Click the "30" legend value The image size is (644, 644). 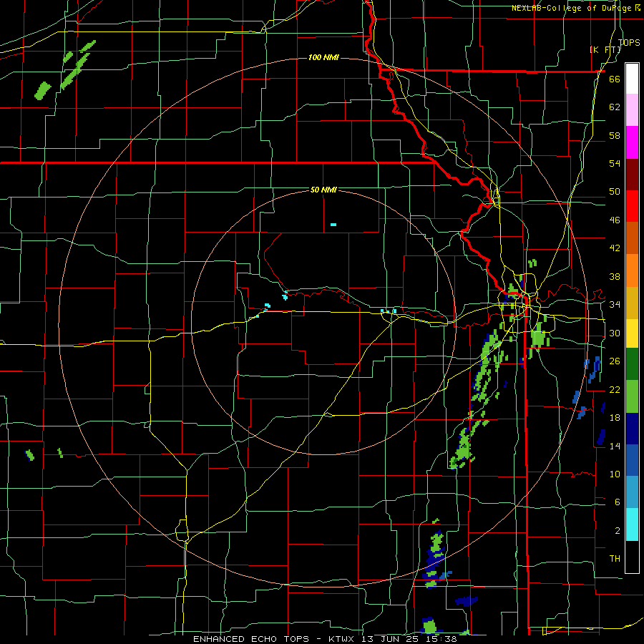pyautogui.click(x=615, y=333)
